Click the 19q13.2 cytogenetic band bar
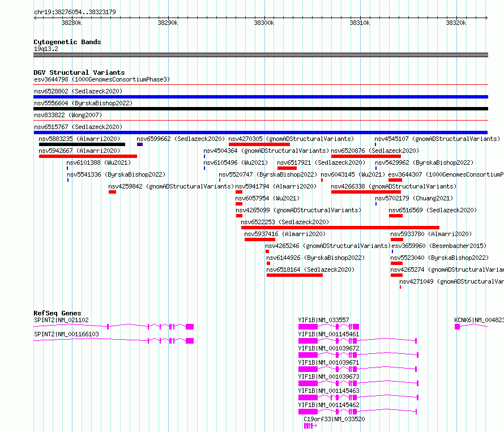504x432 pixels. pyautogui.click(x=260, y=55)
